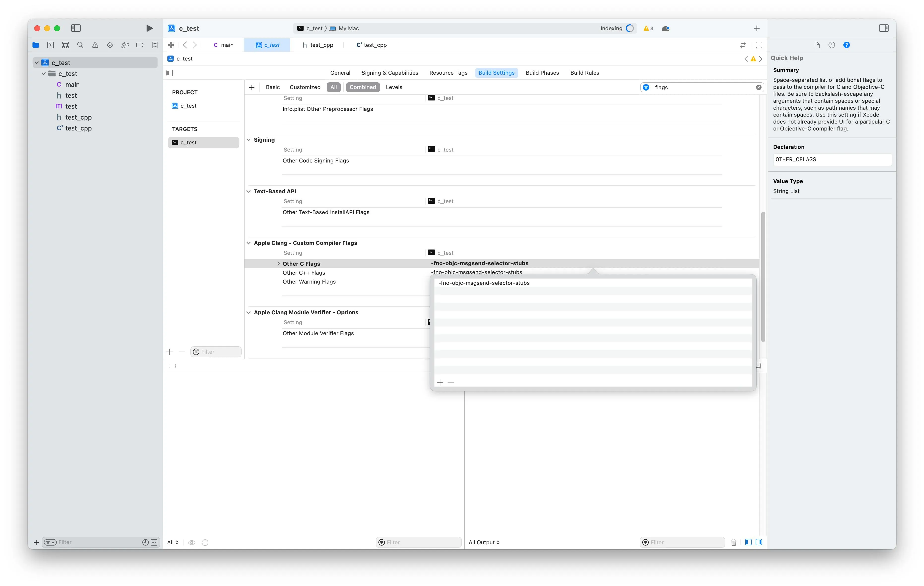Toggle the right inspector panel
Screen dimensions: 924x586
click(883, 28)
